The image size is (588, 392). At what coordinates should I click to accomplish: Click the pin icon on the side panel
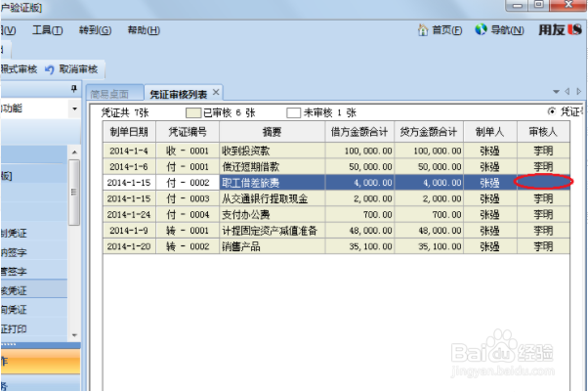(74, 89)
